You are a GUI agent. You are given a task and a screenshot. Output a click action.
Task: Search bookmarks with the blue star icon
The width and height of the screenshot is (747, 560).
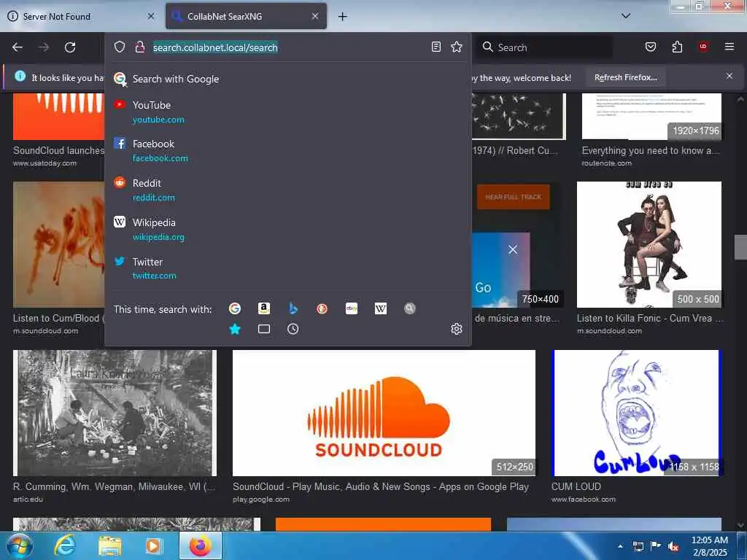[x=235, y=329]
